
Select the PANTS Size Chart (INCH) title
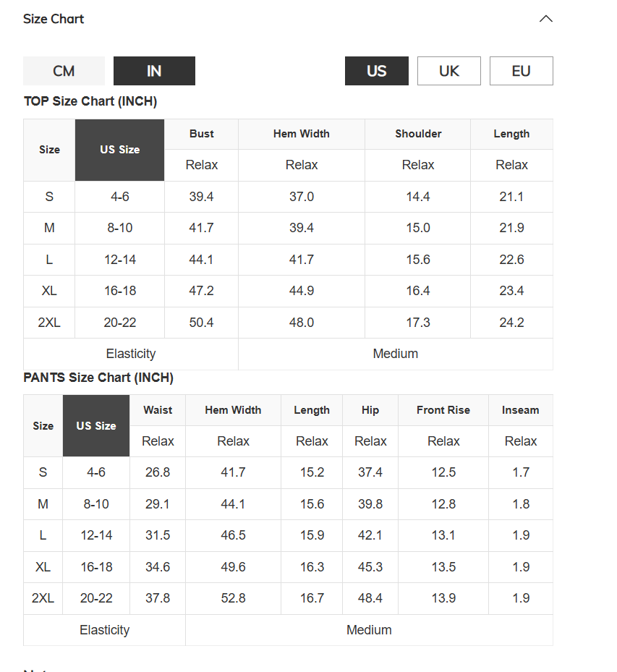98,378
